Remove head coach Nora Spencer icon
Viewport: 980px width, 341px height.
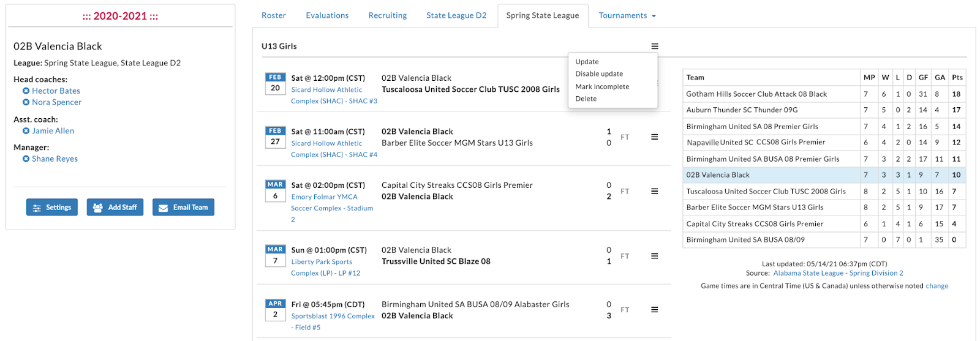(26, 102)
